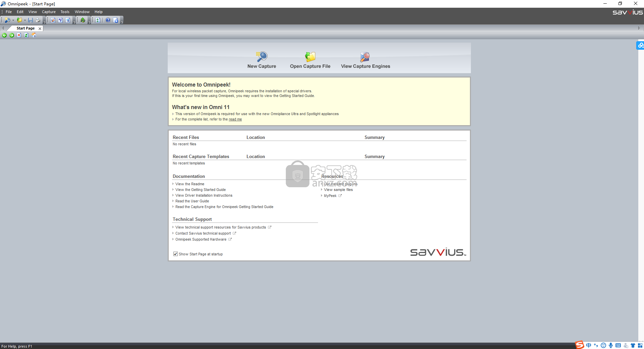Image resolution: width=644 pixels, height=349 pixels.
Task: Click the microphone voice input icon
Action: tap(611, 345)
